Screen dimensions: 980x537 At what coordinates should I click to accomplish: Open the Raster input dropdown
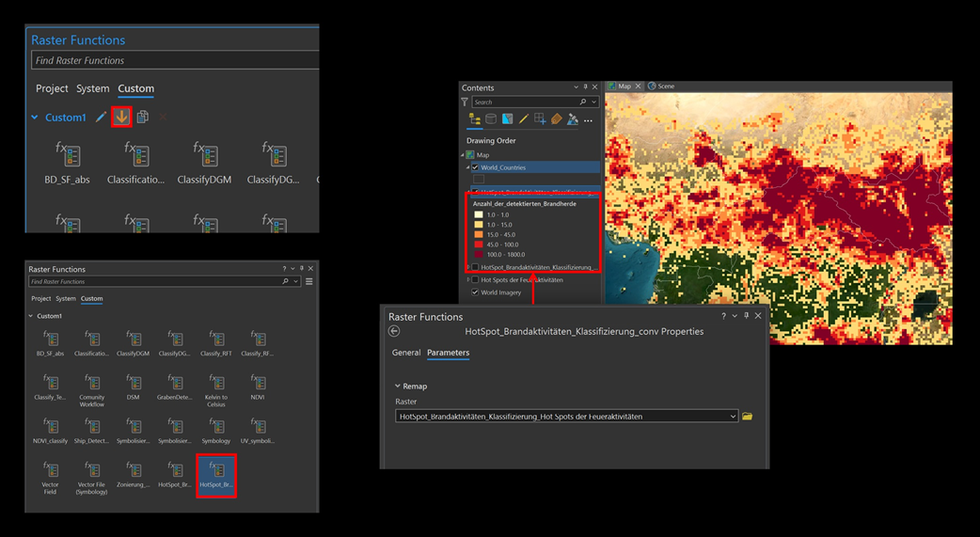[x=734, y=417]
